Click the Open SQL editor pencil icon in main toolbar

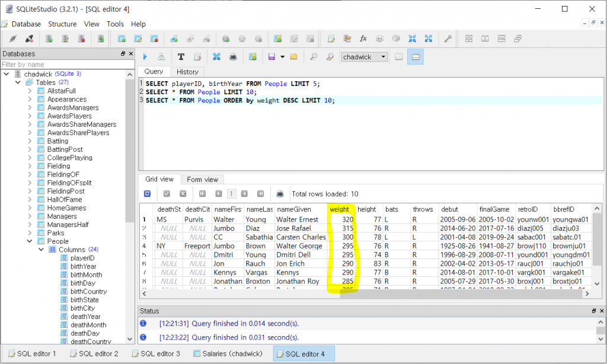point(331,39)
